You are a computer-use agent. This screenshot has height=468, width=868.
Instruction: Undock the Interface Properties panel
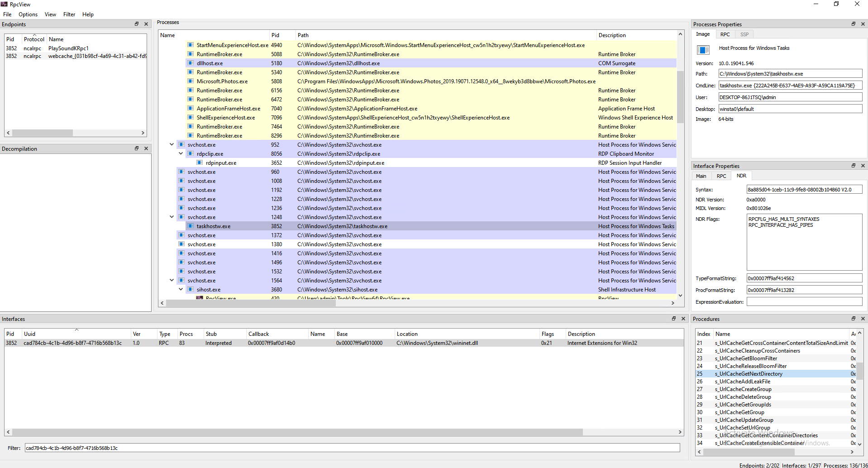coord(854,166)
